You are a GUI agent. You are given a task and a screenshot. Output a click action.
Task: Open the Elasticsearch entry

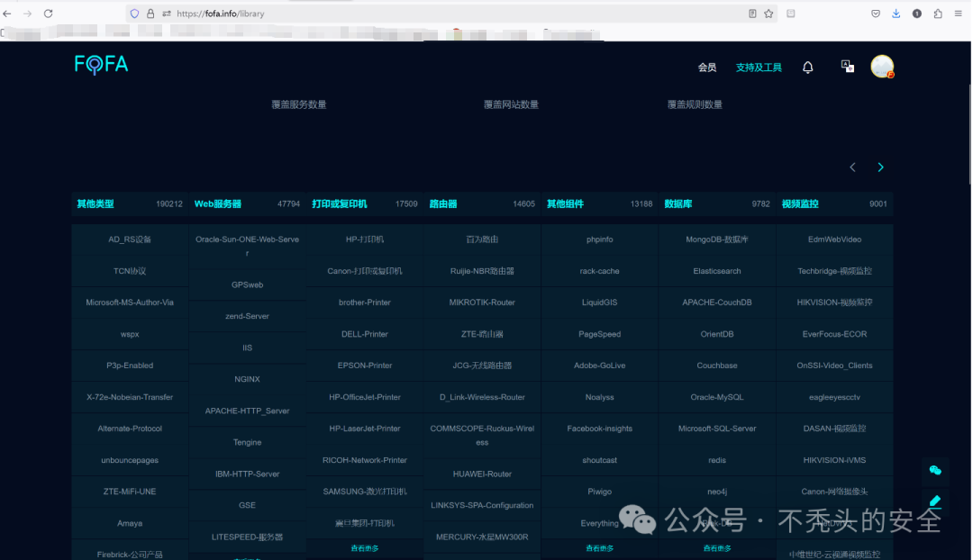[717, 271]
